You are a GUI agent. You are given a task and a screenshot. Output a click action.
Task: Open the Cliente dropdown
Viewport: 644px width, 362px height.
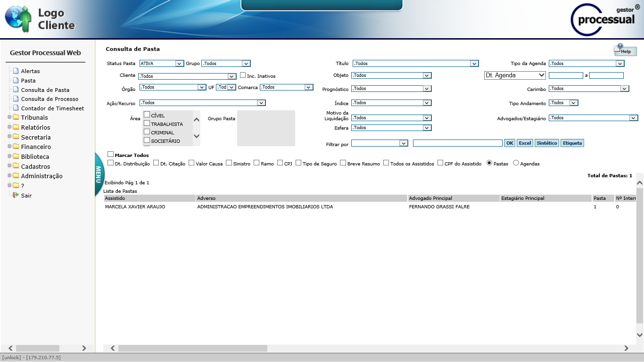coord(187,76)
